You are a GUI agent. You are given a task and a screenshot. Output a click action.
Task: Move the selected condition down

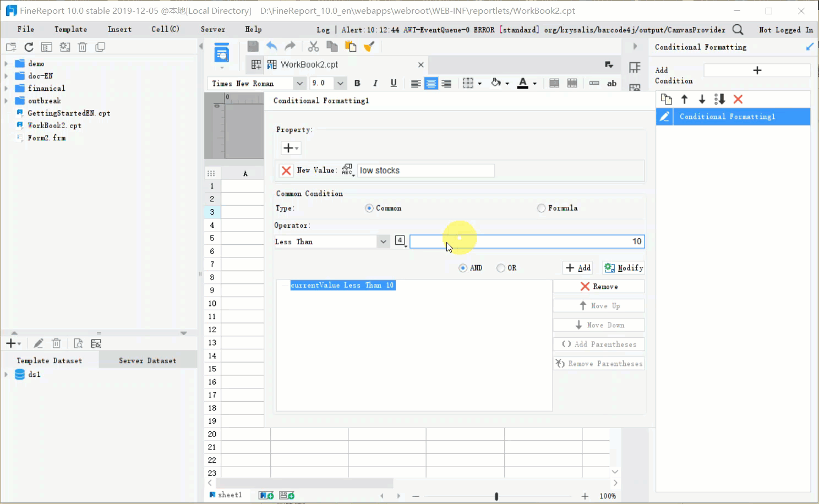[x=702, y=99]
